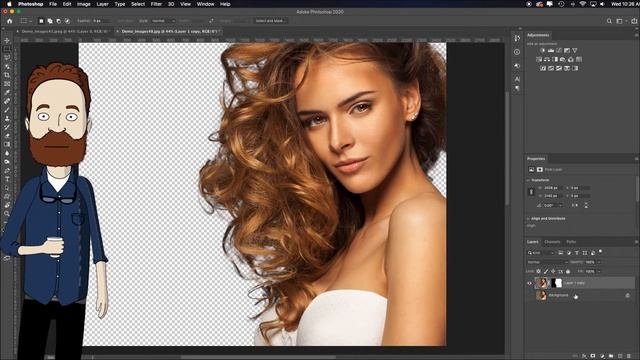Open the Select menu
640x360 pixels.
point(138,4)
